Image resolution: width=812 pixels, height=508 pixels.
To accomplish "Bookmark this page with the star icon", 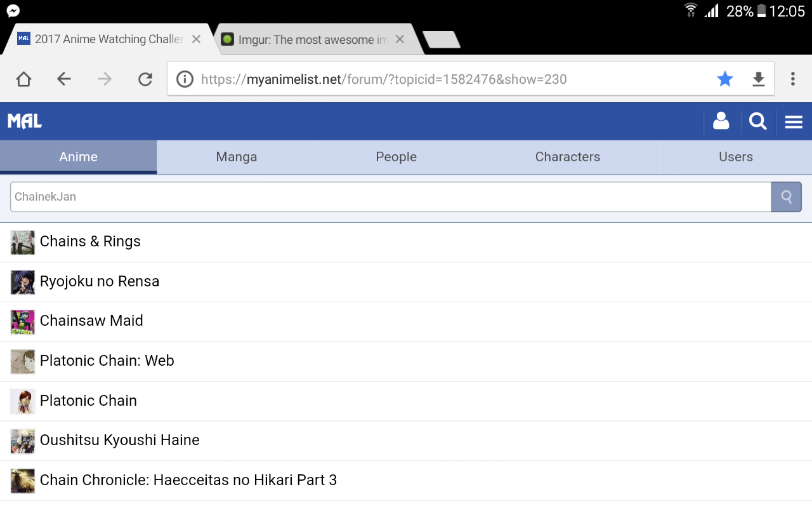I will point(724,79).
